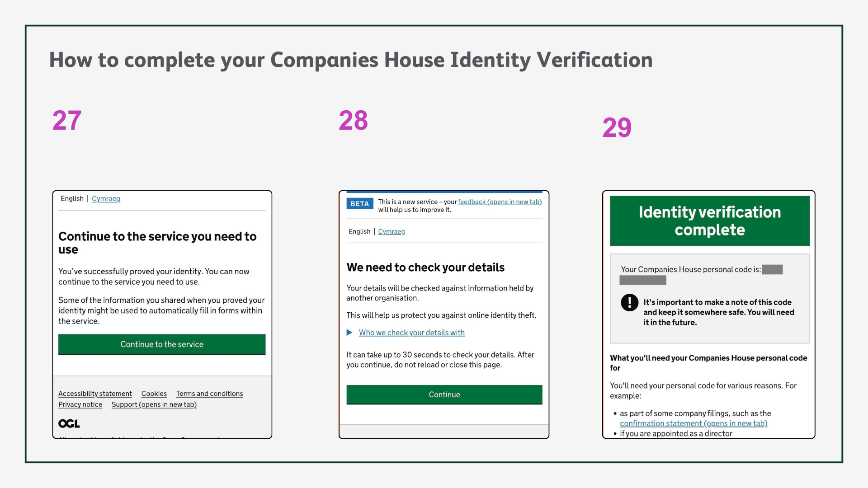Viewport: 868px width, 488px height.
Task: Click 'Continue to the service' button
Action: pos(161,344)
